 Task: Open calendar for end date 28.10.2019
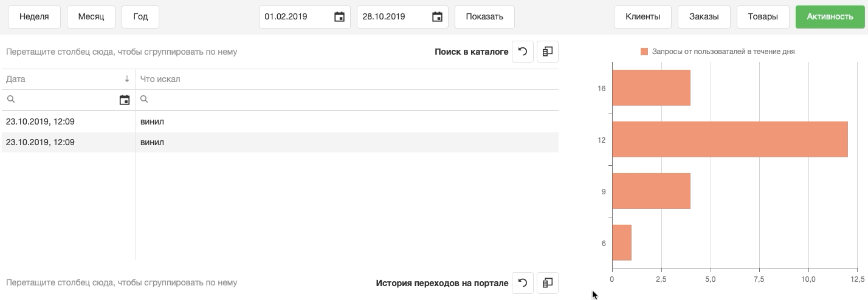click(437, 17)
